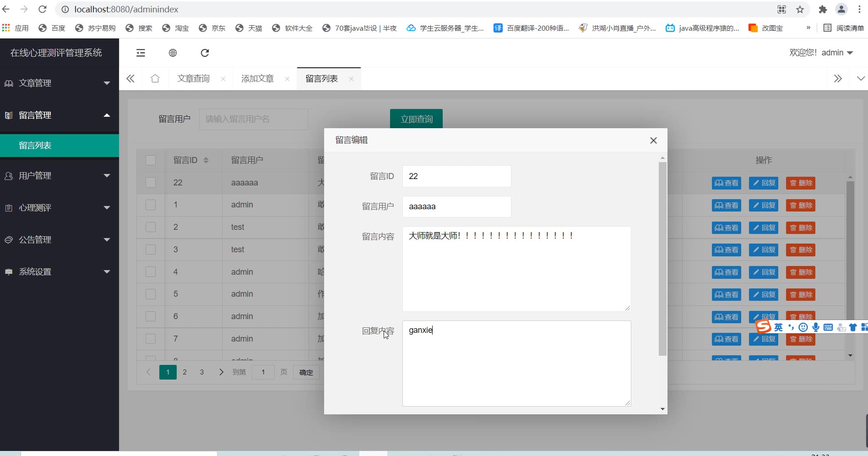Close the 添加文章 tab
This screenshot has width=868, height=456.
[287, 79]
